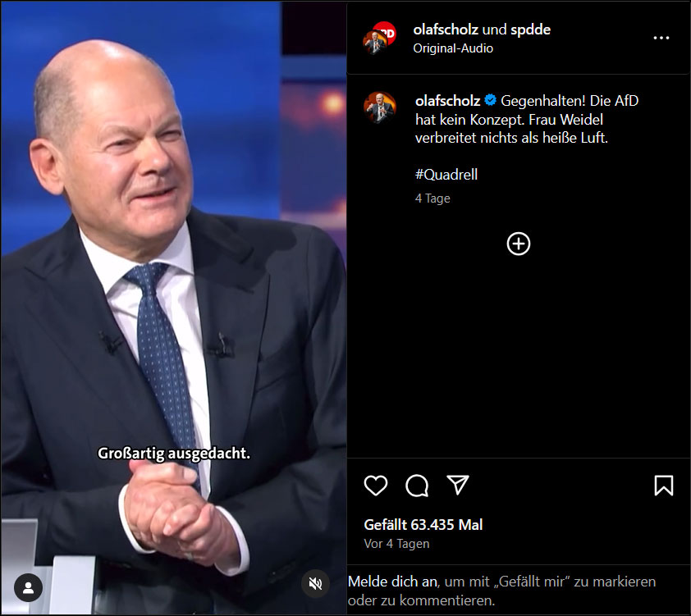Click olafscholz avatar beside the caption
The width and height of the screenshot is (691, 616).
pos(380,107)
